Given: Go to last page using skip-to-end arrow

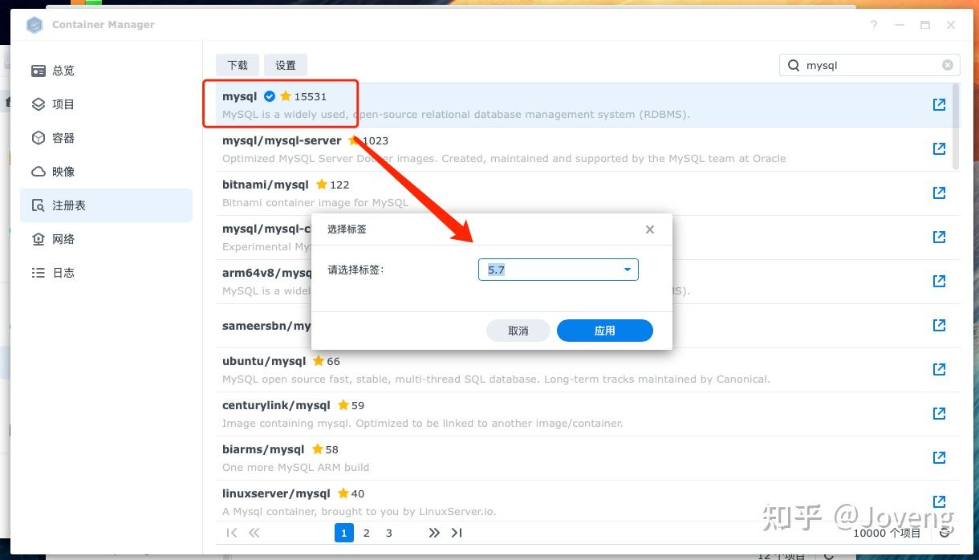Looking at the screenshot, I should point(457,533).
